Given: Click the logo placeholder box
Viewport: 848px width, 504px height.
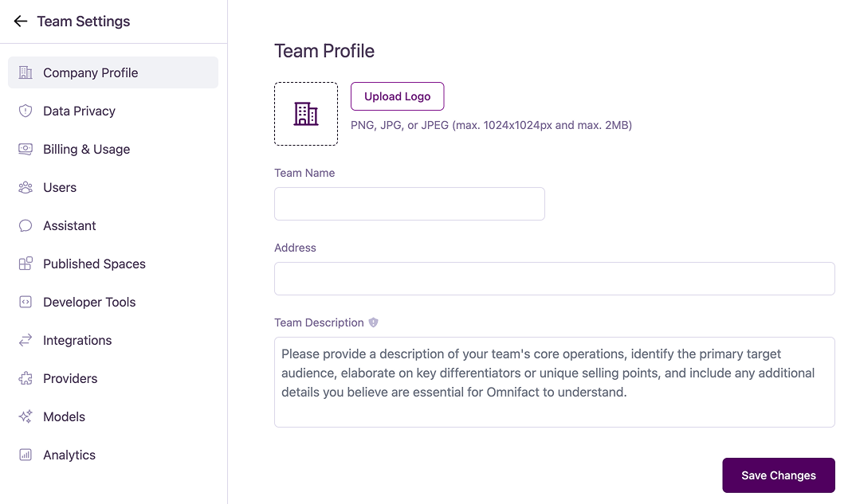Looking at the screenshot, I should pyautogui.click(x=306, y=113).
